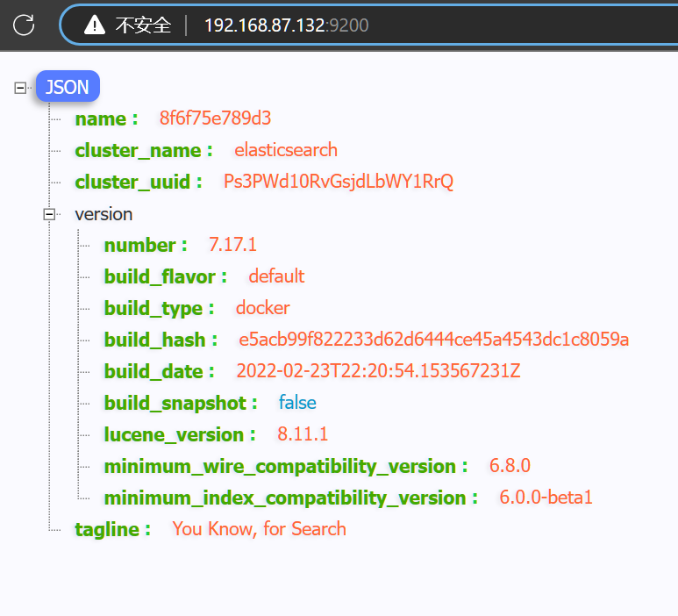Click the value elasticsearch

pyautogui.click(x=286, y=150)
